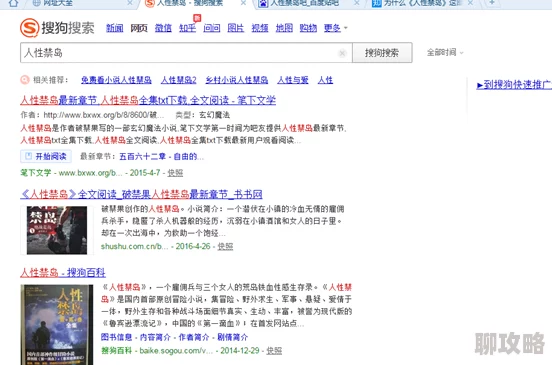Open the 地图 search category

click(284, 28)
